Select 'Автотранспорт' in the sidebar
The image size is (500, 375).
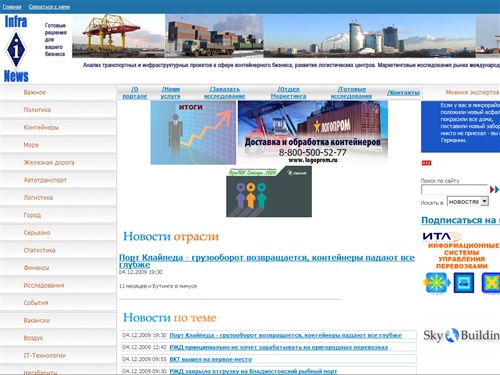58,180
